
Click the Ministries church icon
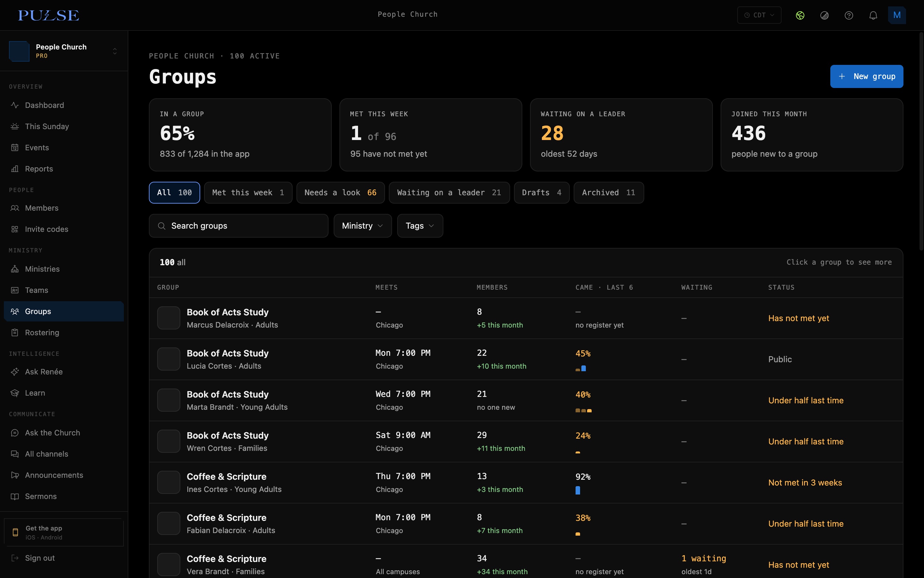pyautogui.click(x=15, y=269)
